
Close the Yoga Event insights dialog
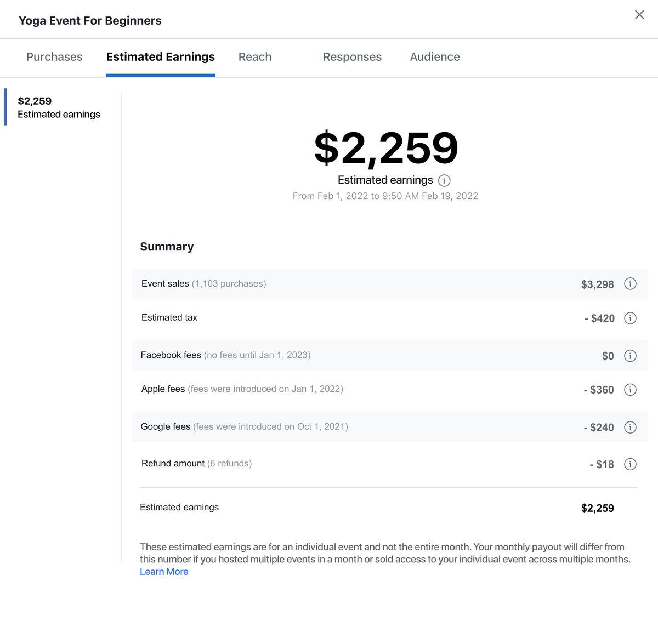tap(639, 15)
